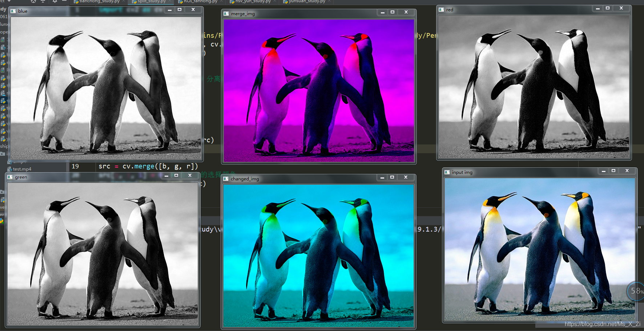Focus the merge_img window title text
644x331 pixels.
click(x=243, y=14)
